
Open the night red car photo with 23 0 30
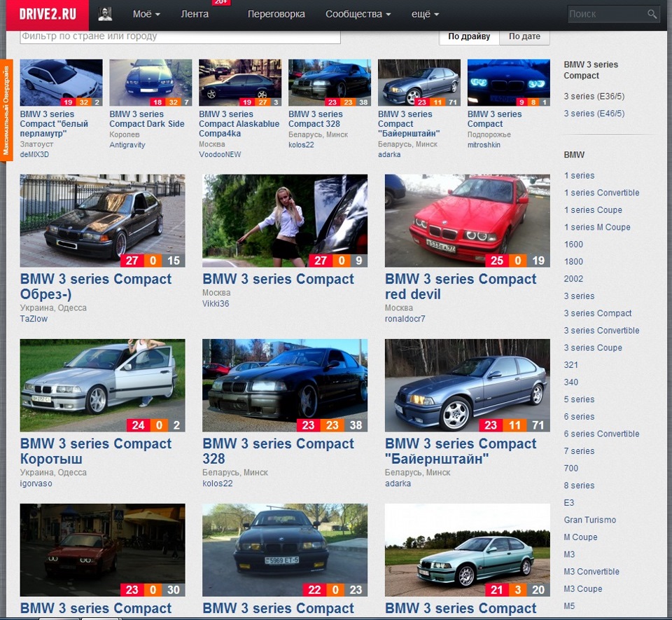click(102, 550)
